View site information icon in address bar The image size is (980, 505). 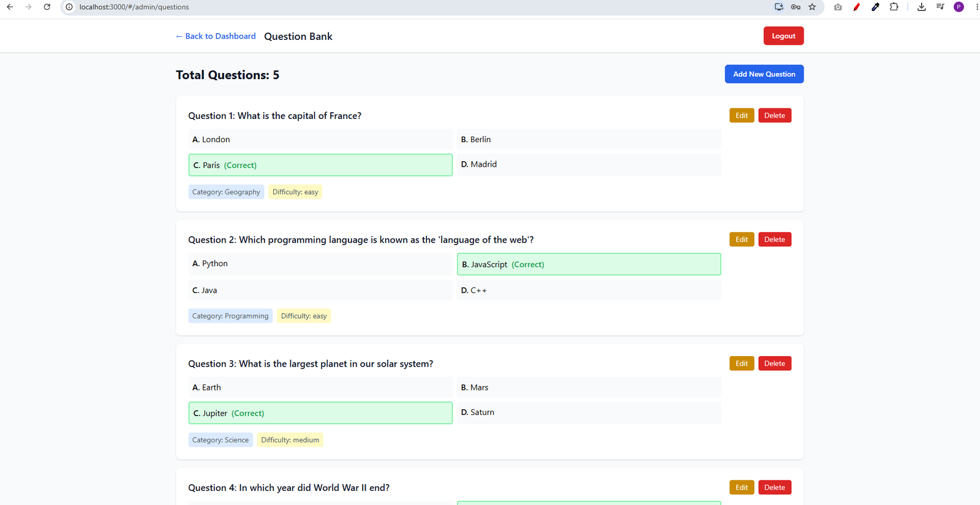click(x=69, y=7)
